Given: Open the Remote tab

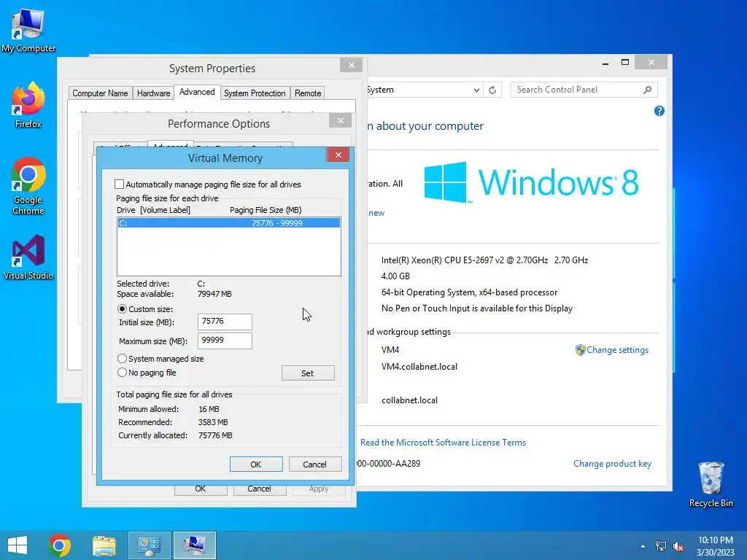Looking at the screenshot, I should 308,93.
